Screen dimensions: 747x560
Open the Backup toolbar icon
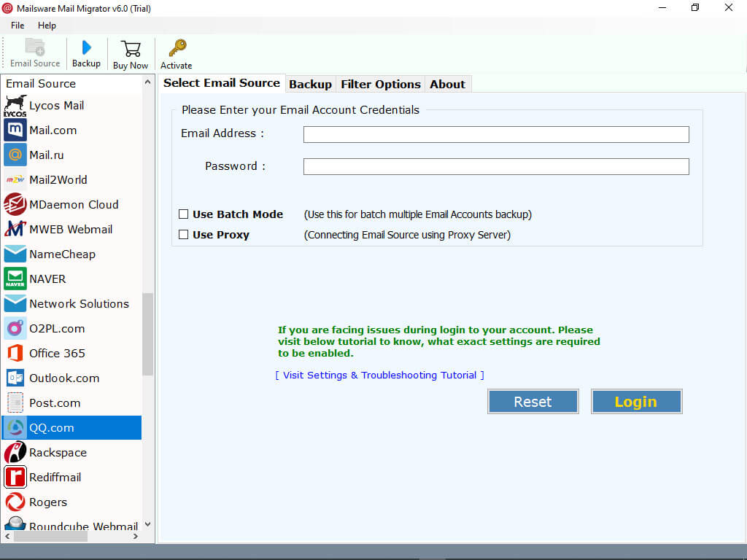(86, 53)
